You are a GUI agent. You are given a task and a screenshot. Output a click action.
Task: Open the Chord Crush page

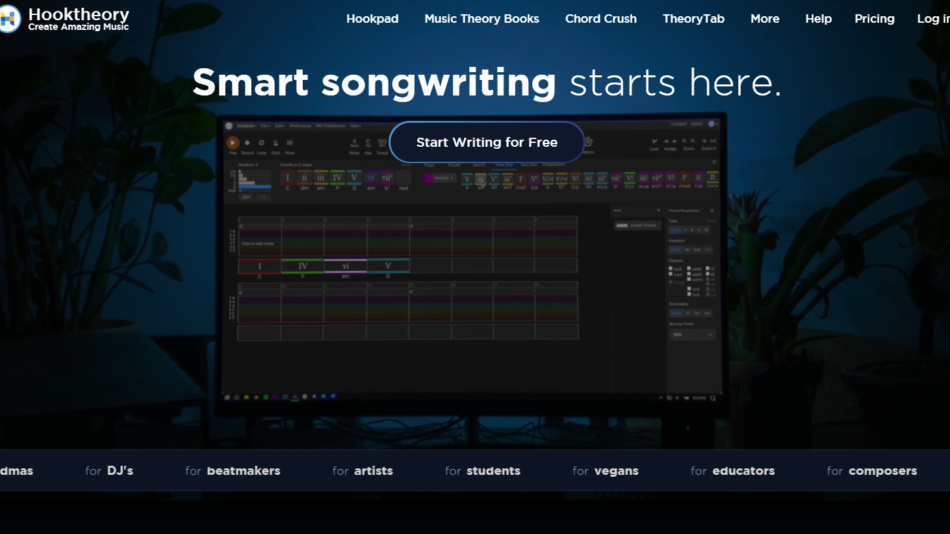pyautogui.click(x=600, y=19)
